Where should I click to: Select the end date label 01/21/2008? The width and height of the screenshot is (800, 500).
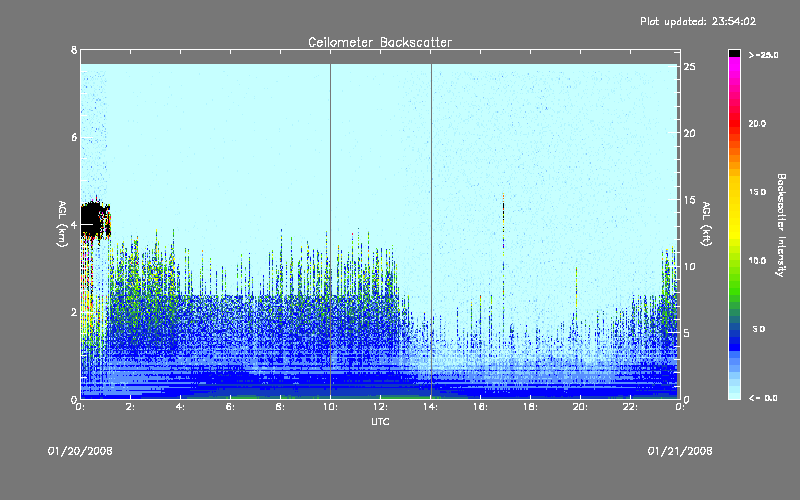pyautogui.click(x=680, y=451)
